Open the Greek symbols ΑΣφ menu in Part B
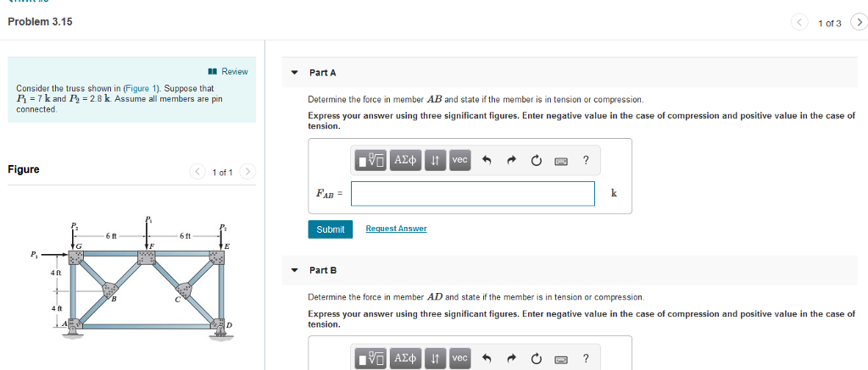 pos(406,358)
